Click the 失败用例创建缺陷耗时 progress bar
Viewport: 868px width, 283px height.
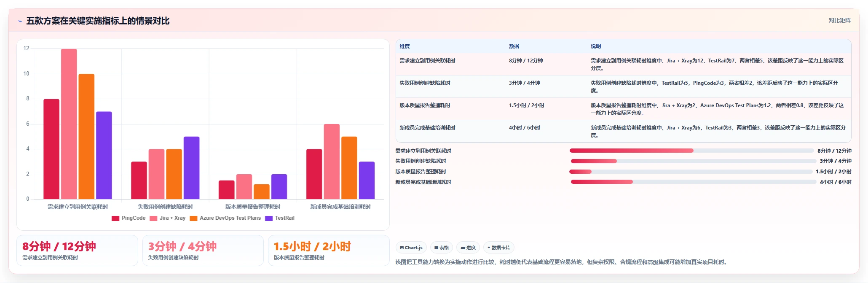click(x=694, y=161)
